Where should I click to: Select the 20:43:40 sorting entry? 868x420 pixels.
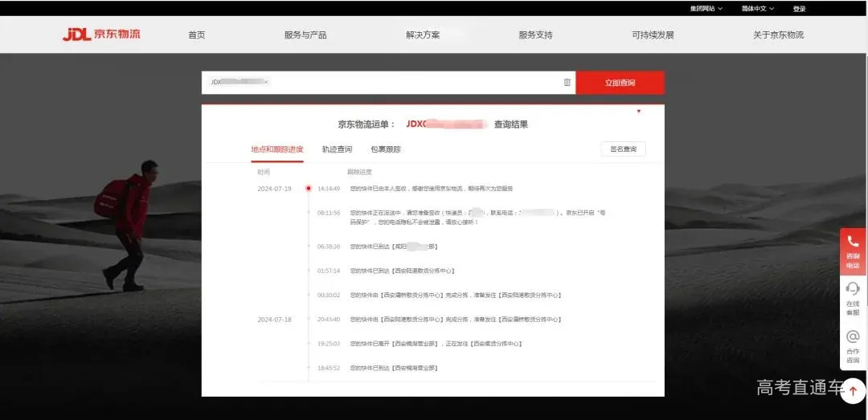(456, 320)
